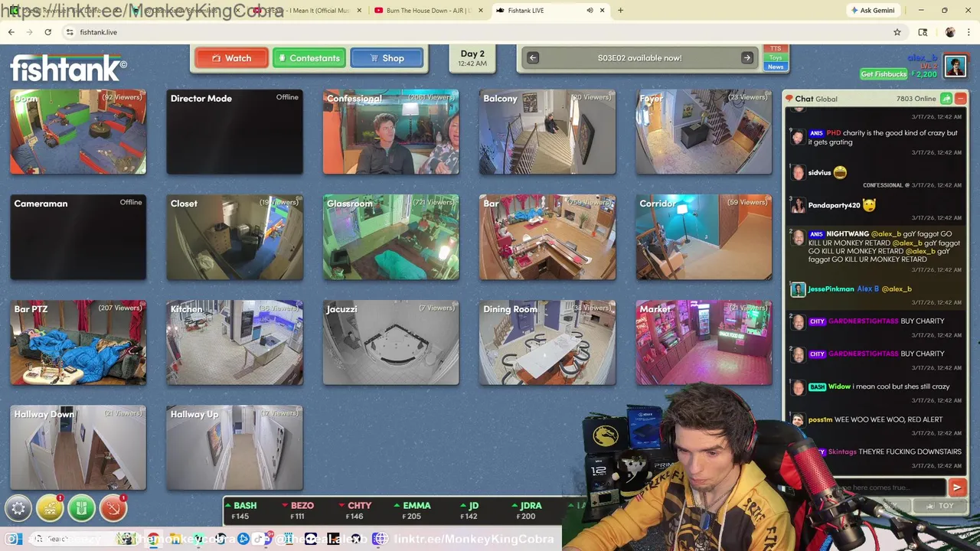Viewport: 980px width, 551px height.
Task: Open the Market camera feed
Action: coord(704,343)
